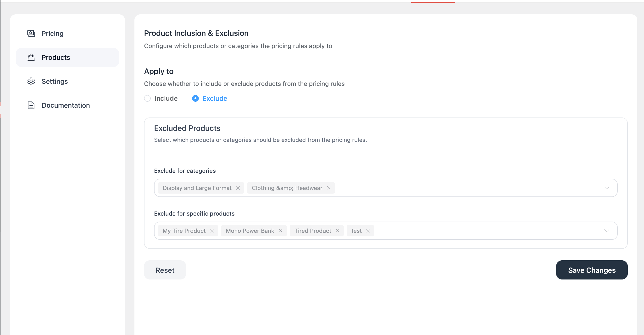Click Save Changes button

[x=592, y=270]
